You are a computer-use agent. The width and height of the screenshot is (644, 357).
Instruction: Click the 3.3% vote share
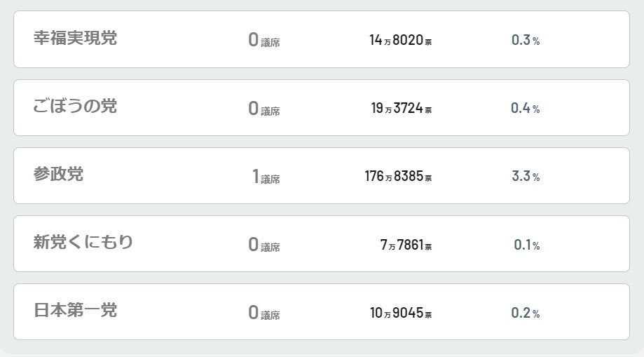(526, 176)
